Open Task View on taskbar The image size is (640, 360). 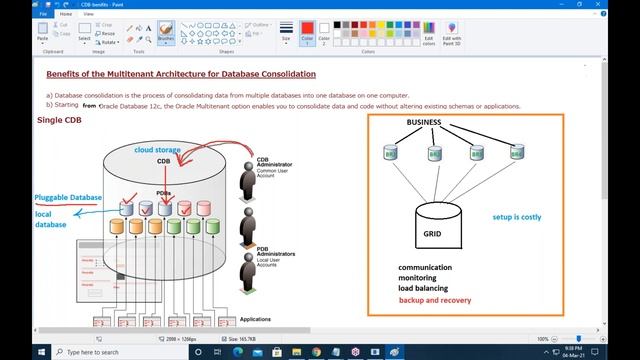(x=218, y=352)
